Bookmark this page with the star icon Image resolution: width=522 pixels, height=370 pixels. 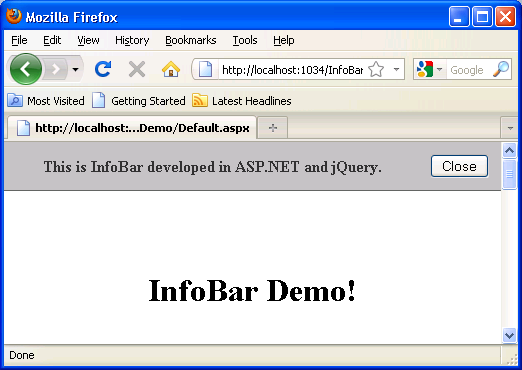pos(376,69)
